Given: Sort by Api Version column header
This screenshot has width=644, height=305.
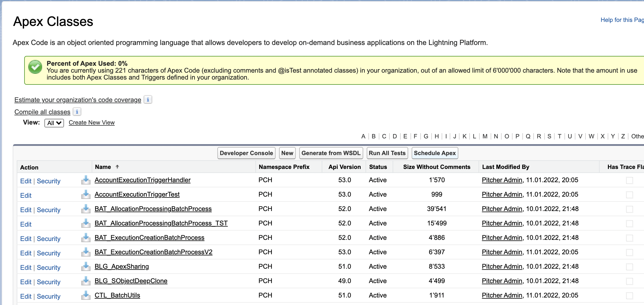Looking at the screenshot, I should tap(344, 167).
